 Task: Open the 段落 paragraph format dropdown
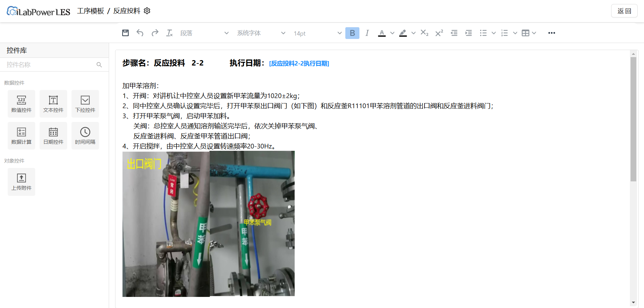pyautogui.click(x=204, y=33)
